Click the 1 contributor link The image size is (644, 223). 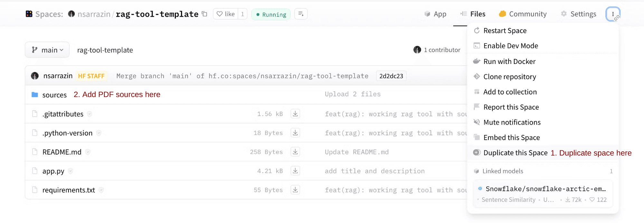point(442,50)
